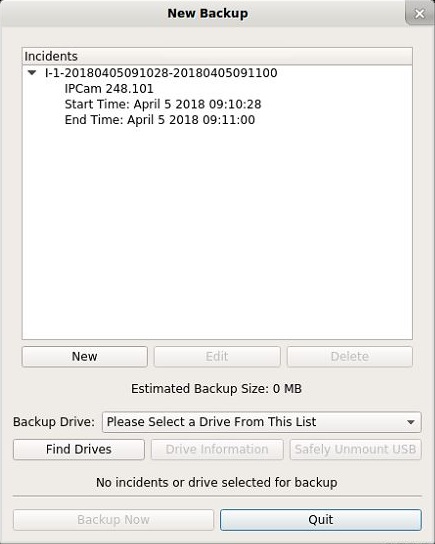Click the Edit incident button
435x544 pixels.
217,356
